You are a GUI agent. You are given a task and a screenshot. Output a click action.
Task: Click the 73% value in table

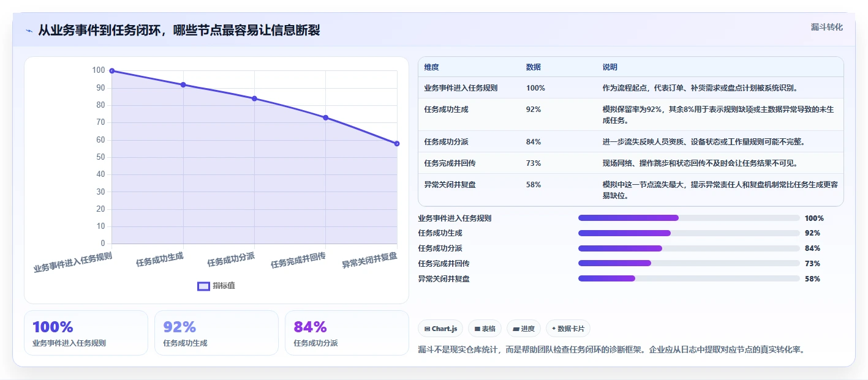pyautogui.click(x=534, y=163)
